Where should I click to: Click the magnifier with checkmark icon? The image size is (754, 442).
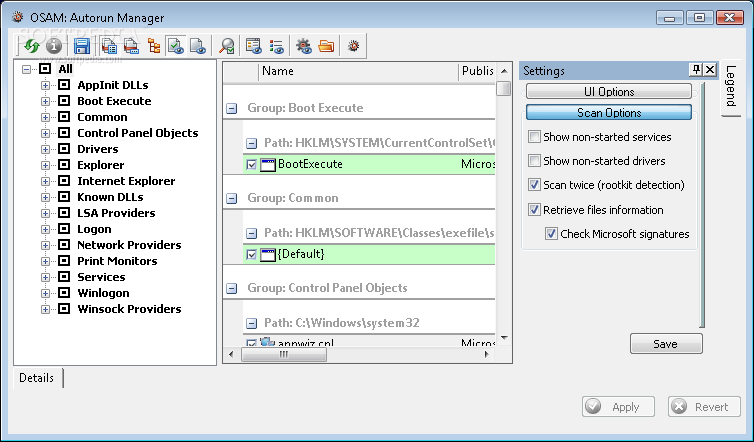[x=226, y=46]
